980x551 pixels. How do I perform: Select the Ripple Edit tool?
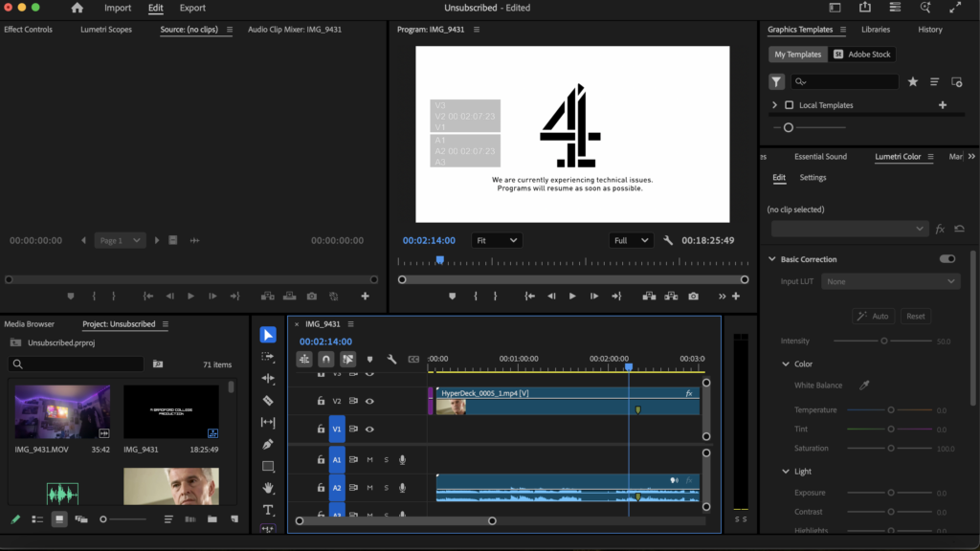click(x=268, y=379)
